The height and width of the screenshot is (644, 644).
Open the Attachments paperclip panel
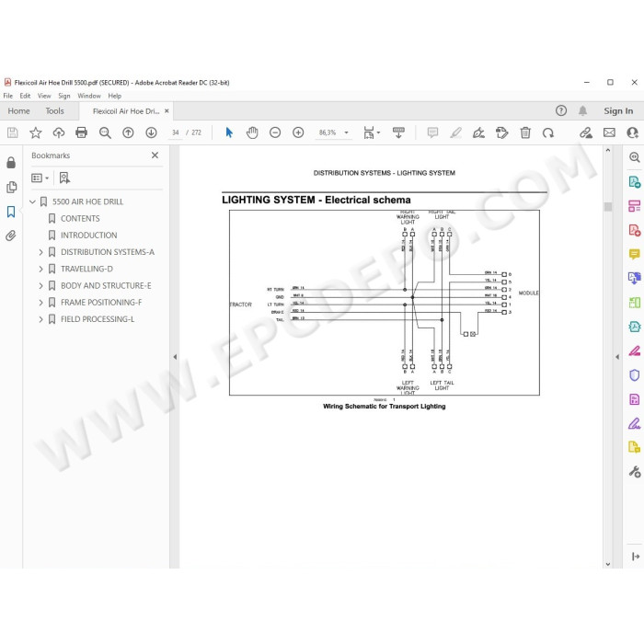point(11,236)
